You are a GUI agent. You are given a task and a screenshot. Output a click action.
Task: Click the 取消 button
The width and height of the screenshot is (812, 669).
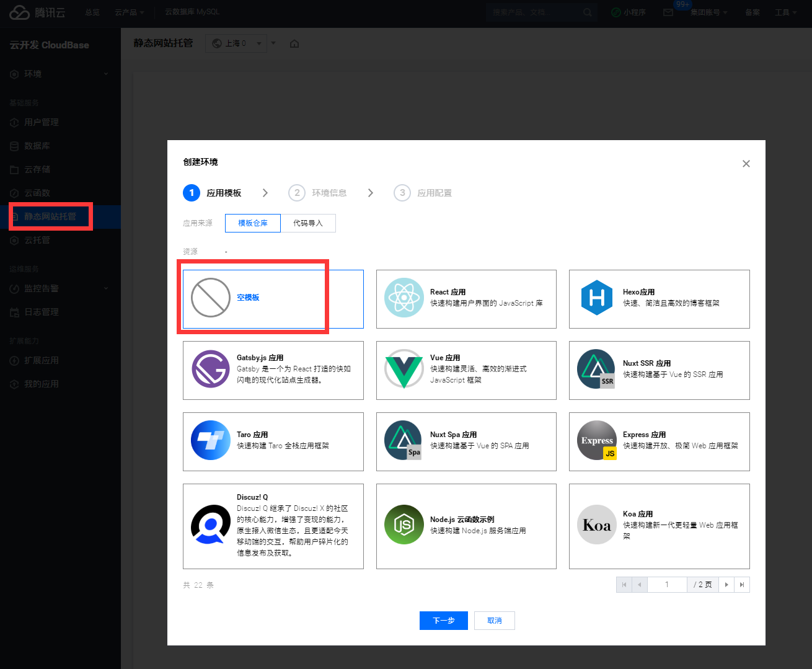(x=495, y=621)
